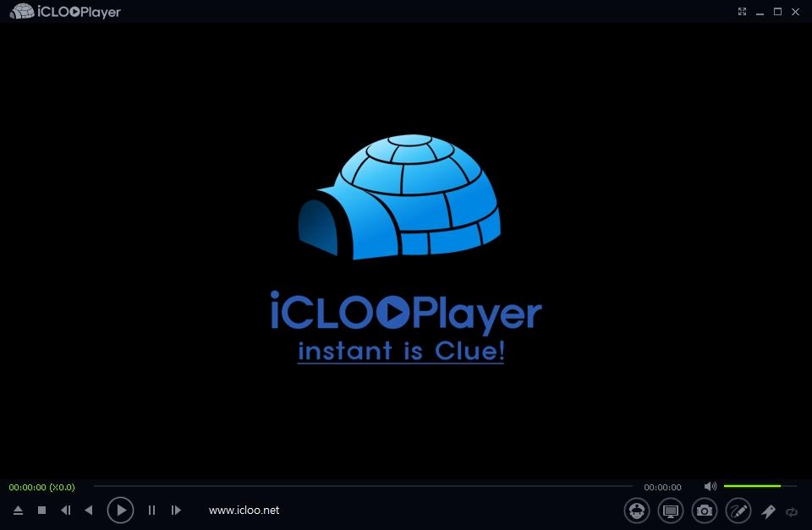This screenshot has height=530, width=812.
Task: Take a snapshot with the camera icon
Action: tap(705, 511)
